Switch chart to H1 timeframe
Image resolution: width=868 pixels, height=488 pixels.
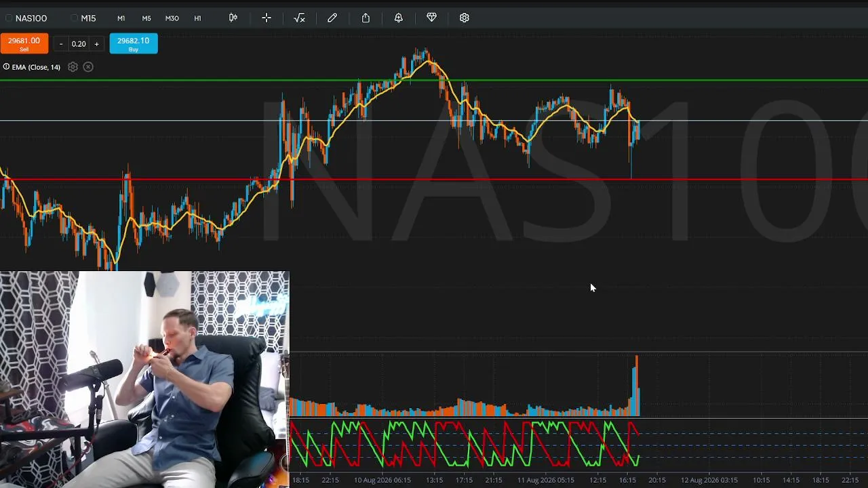coord(197,18)
